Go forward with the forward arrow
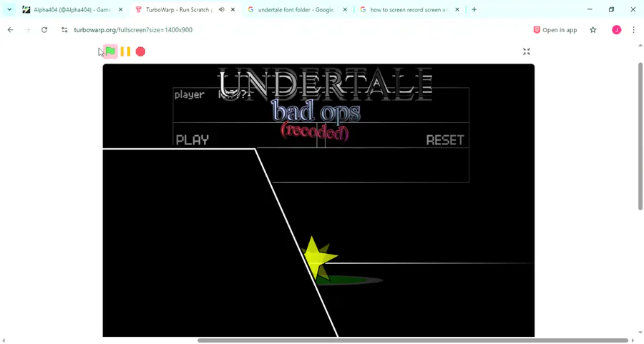This screenshot has height=344, width=644. click(27, 29)
